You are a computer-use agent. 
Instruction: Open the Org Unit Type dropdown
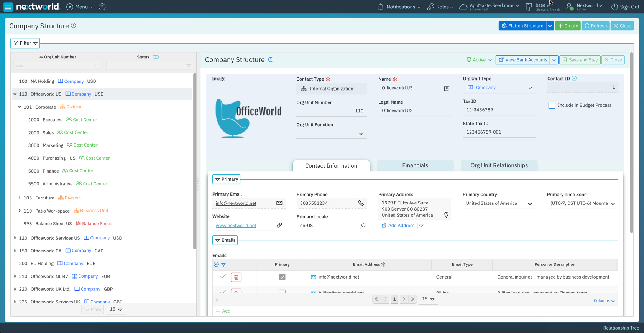(x=530, y=88)
